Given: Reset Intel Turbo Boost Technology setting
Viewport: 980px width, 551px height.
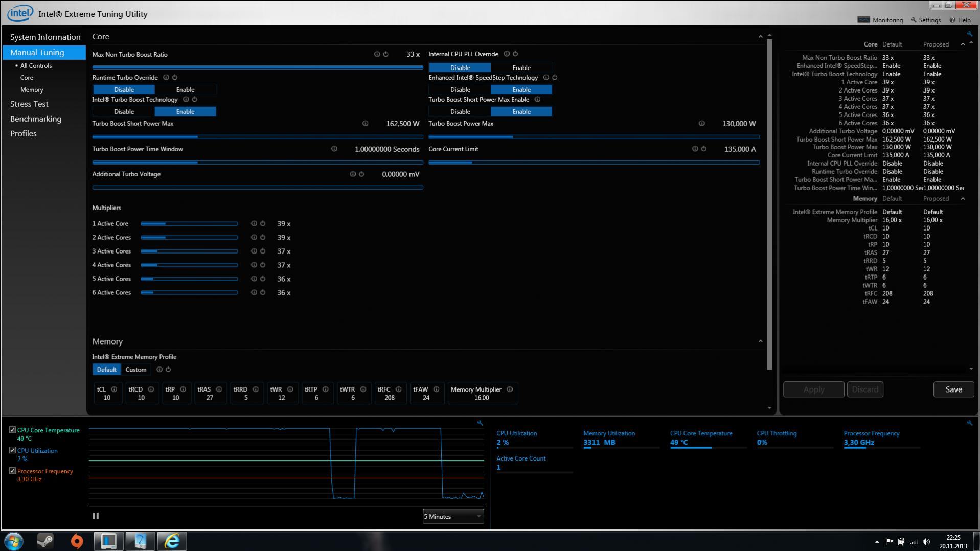Looking at the screenshot, I should point(194,100).
